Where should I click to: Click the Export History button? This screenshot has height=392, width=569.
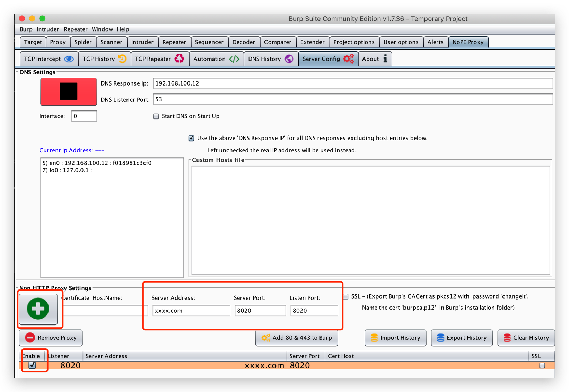click(x=462, y=338)
